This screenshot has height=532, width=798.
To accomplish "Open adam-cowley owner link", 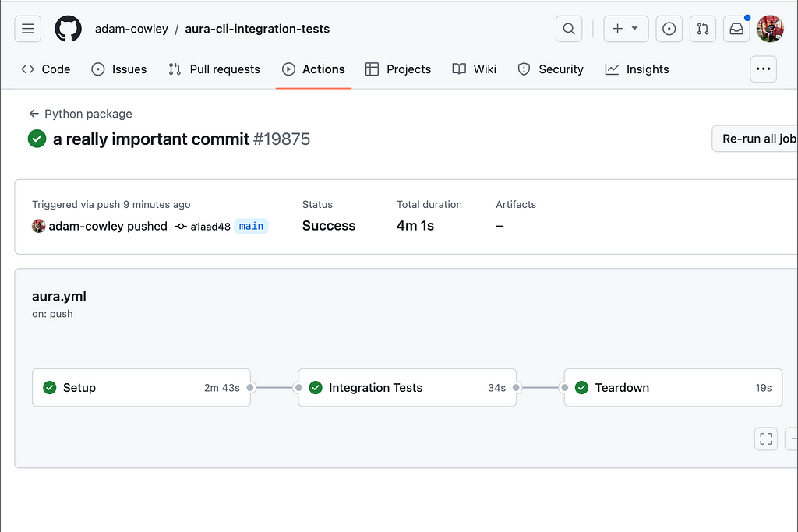I will pos(131,29).
